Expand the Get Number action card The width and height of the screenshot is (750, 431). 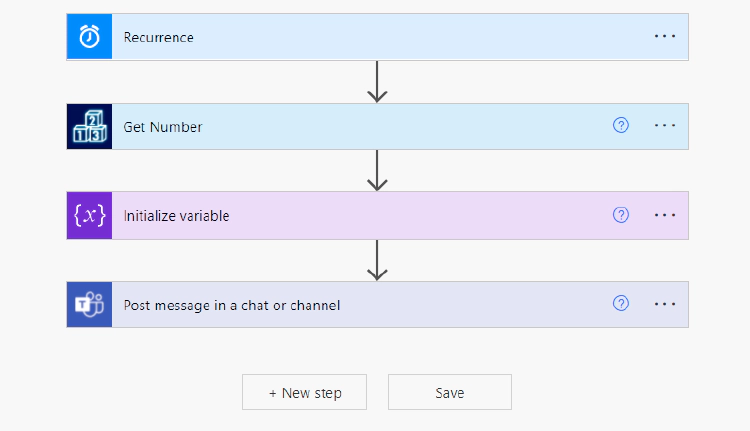[377, 127]
